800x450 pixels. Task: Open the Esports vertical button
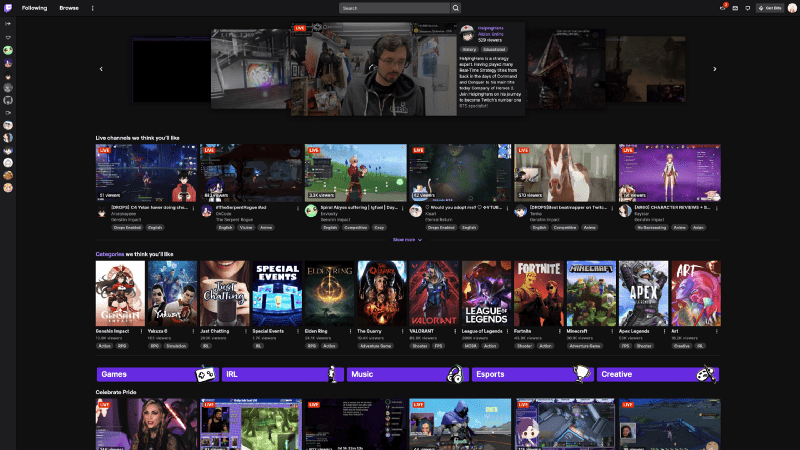coord(533,374)
